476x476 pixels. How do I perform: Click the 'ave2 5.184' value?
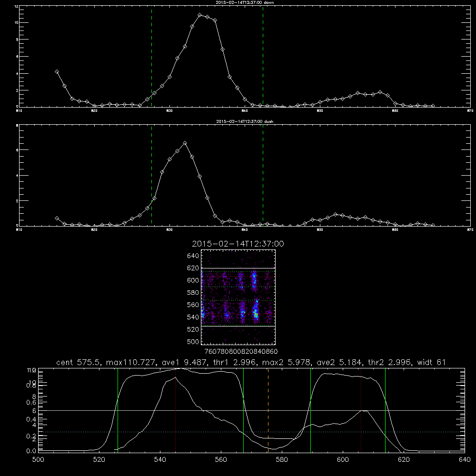338,362
